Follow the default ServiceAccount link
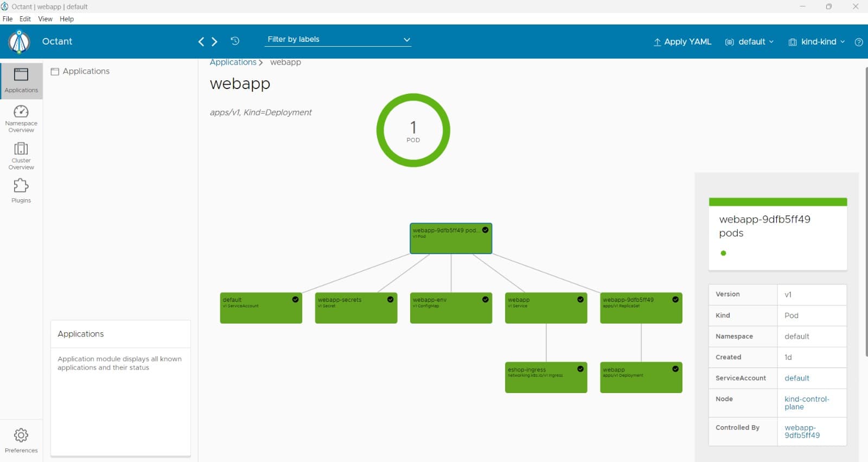This screenshot has width=868, height=462. click(797, 378)
